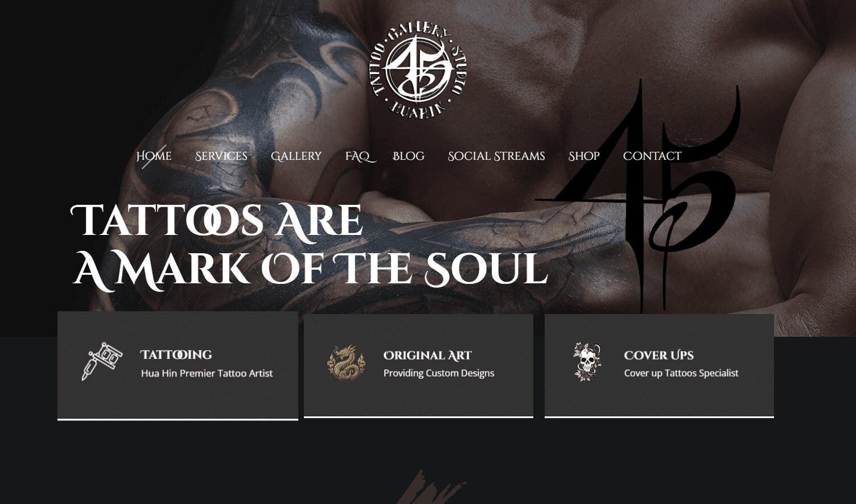Click the circular 45 Tattoo Gallery Studio logo

click(418, 71)
